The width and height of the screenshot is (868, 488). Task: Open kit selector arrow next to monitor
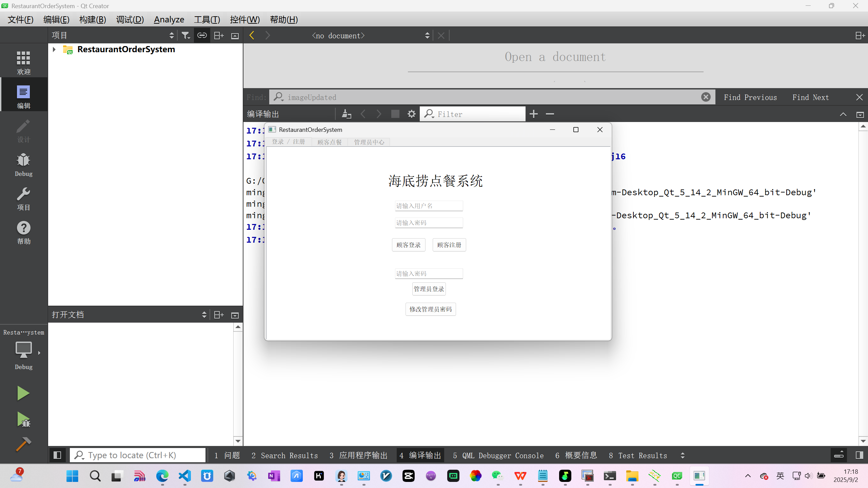click(39, 353)
